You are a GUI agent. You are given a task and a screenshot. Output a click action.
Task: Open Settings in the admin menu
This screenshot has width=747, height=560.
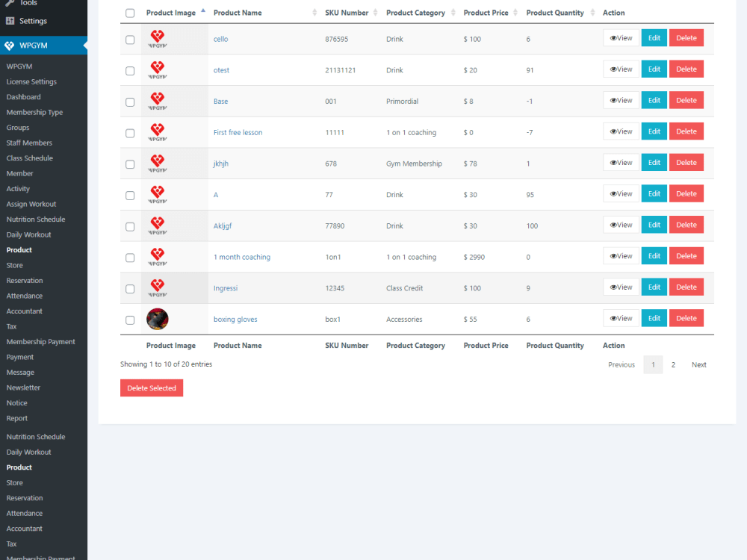pyautogui.click(x=33, y=21)
